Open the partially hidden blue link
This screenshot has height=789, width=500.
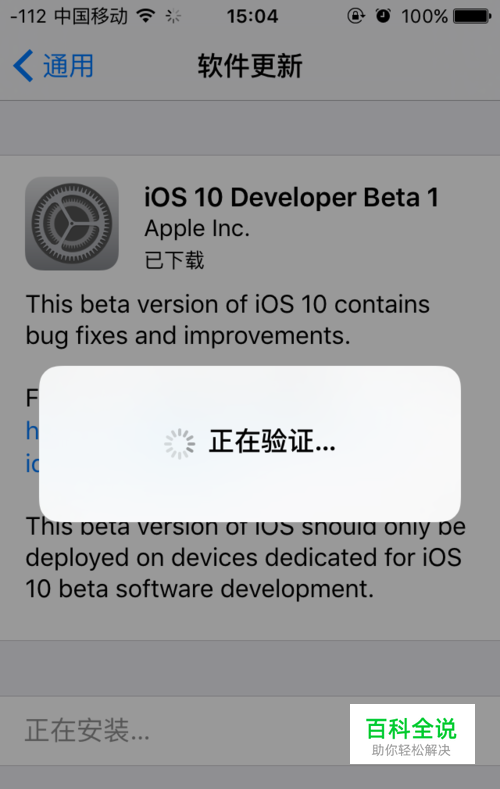[x=32, y=447]
